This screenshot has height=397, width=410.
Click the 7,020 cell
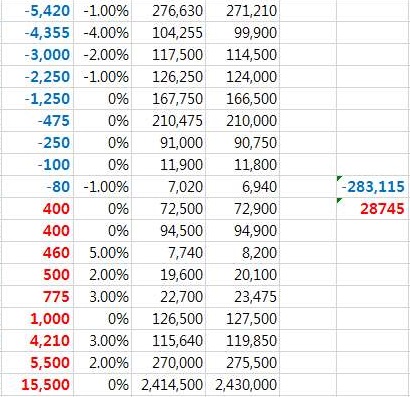(x=168, y=187)
